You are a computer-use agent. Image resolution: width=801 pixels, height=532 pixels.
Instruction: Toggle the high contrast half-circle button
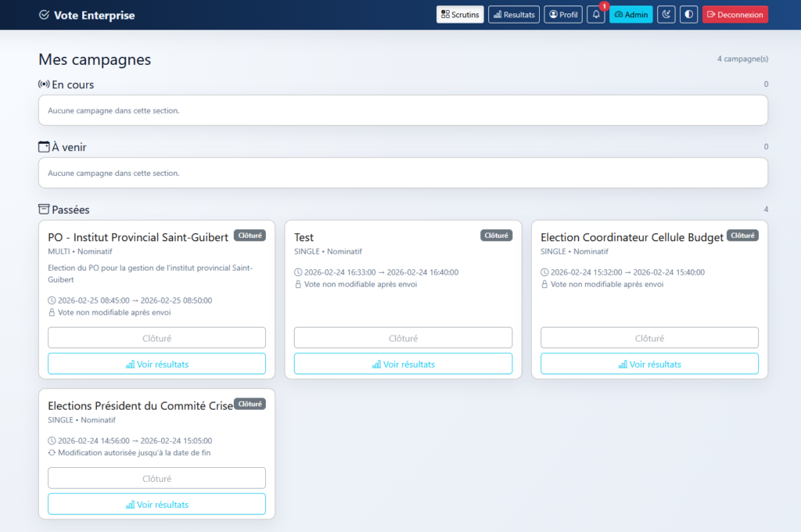(x=688, y=15)
